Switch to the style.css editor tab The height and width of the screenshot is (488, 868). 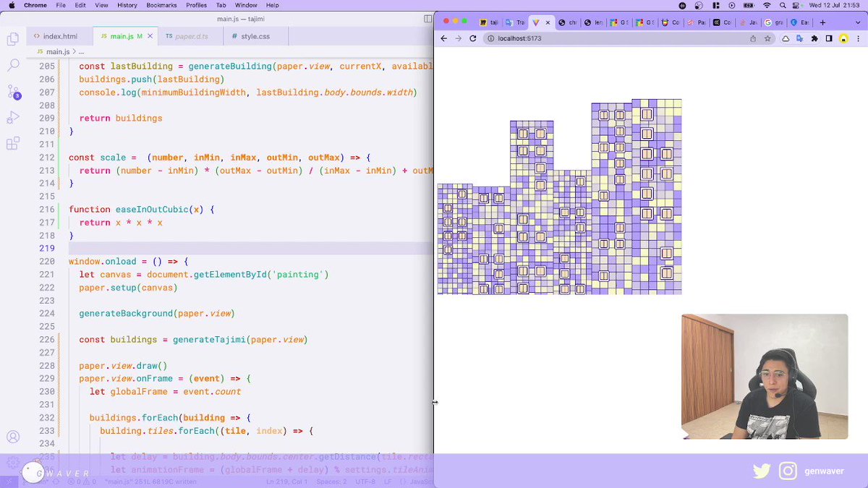click(250, 36)
